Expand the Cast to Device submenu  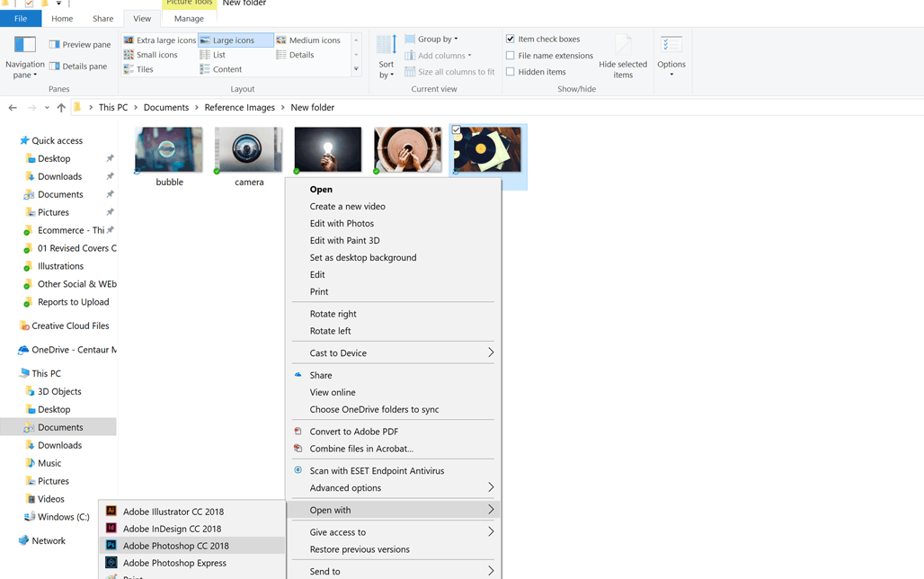[399, 353]
